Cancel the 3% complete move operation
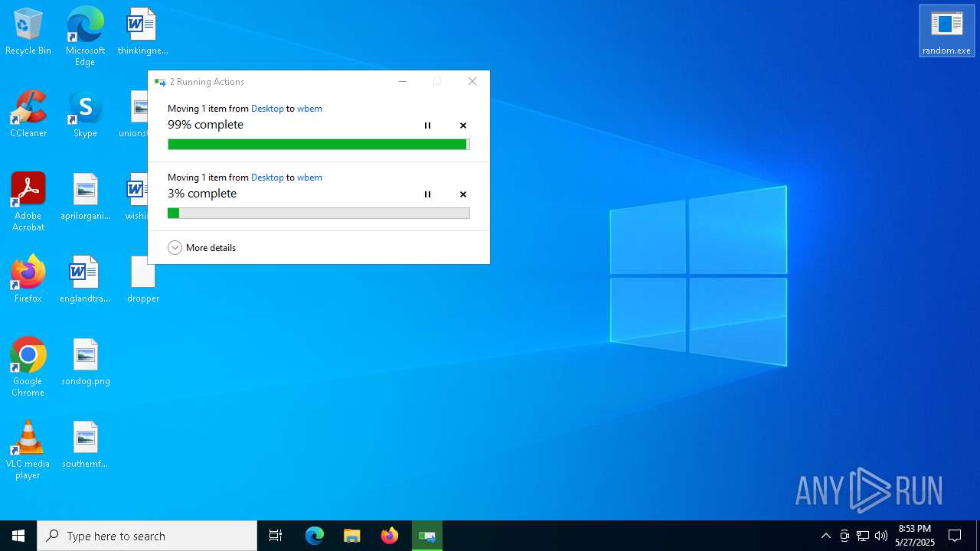Image resolution: width=980 pixels, height=551 pixels. (463, 194)
